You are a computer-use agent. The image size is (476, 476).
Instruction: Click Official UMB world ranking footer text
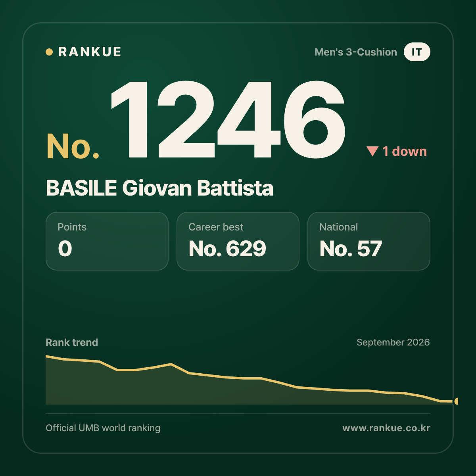[x=103, y=428]
